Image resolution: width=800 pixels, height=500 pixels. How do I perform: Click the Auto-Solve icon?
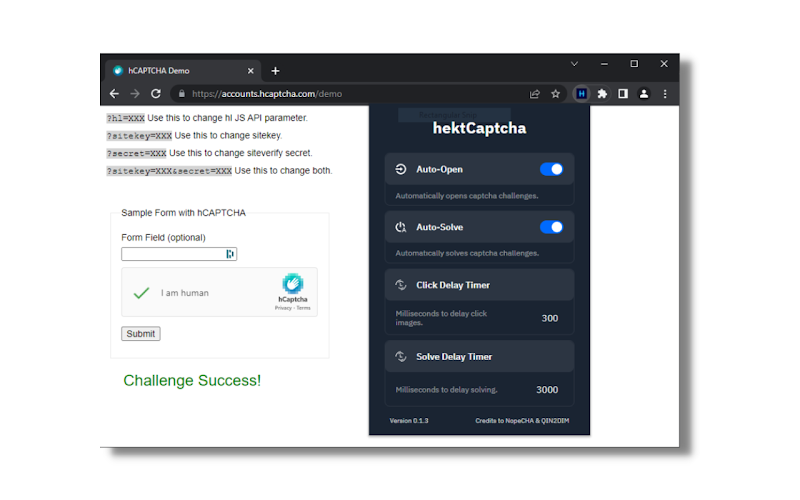click(x=401, y=227)
